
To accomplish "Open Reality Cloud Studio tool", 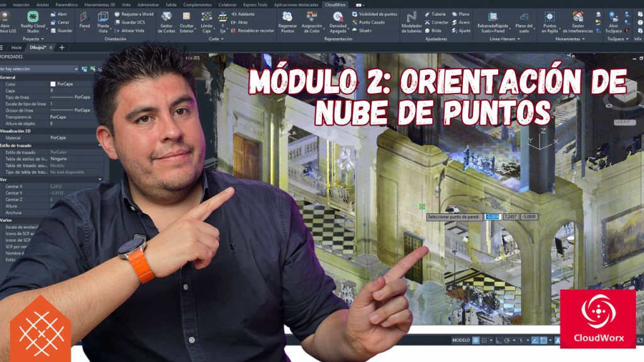I will (x=33, y=22).
